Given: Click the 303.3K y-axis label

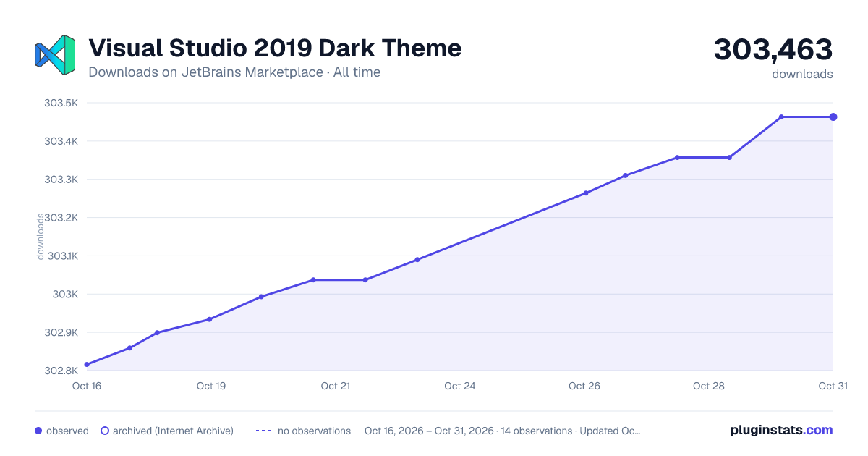Looking at the screenshot, I should point(61,180).
